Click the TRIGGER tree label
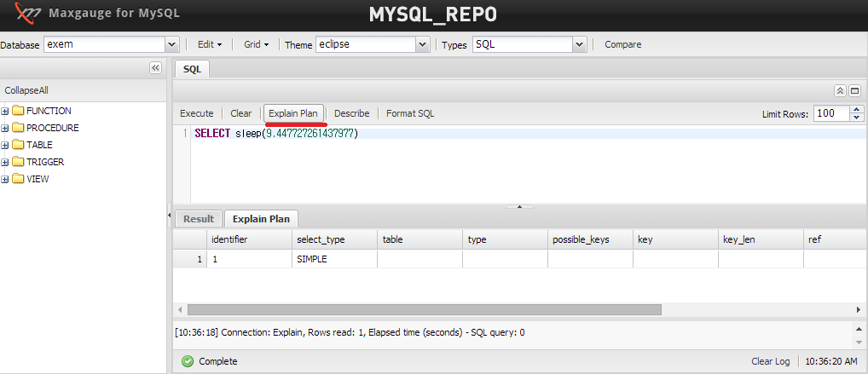The width and height of the screenshot is (868, 374). [x=45, y=162]
